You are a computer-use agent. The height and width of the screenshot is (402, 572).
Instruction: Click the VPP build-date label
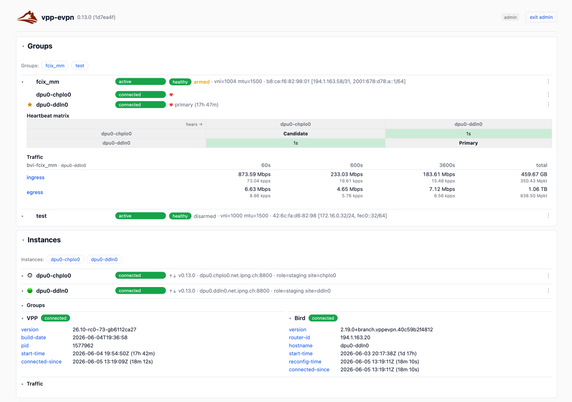click(34, 337)
